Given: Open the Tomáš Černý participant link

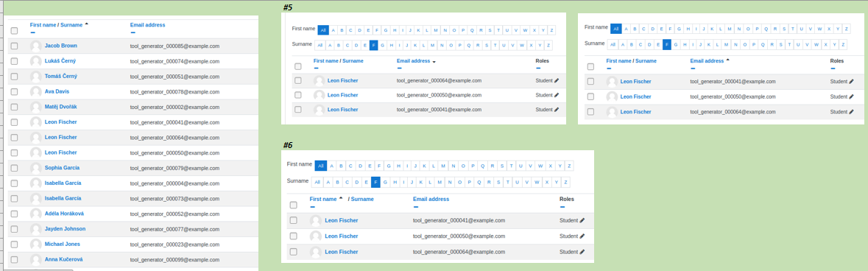Looking at the screenshot, I should (x=61, y=77).
